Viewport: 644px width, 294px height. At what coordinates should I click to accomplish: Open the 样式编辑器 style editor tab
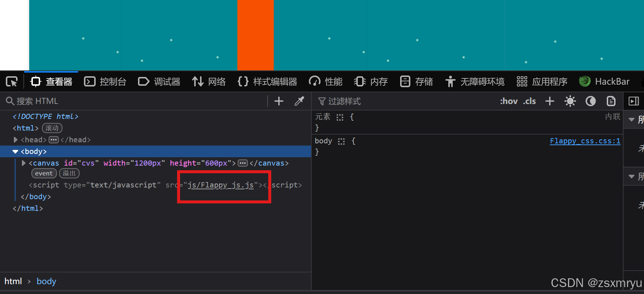[267, 81]
